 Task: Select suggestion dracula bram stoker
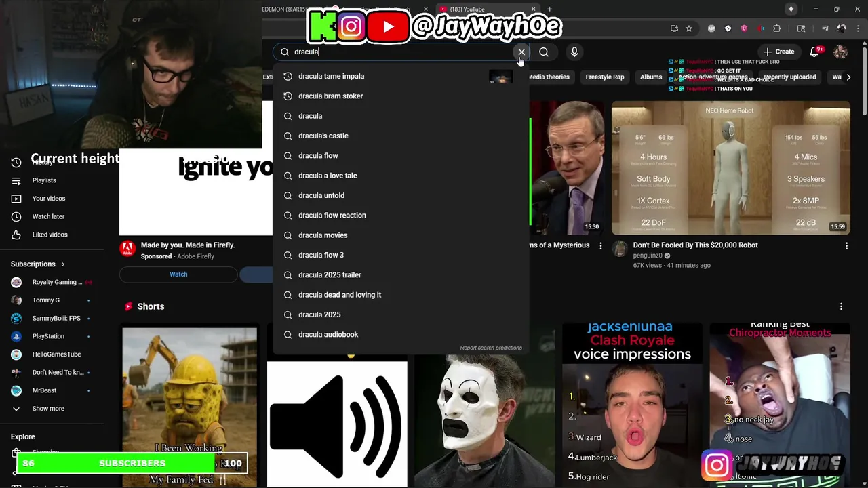(400, 96)
